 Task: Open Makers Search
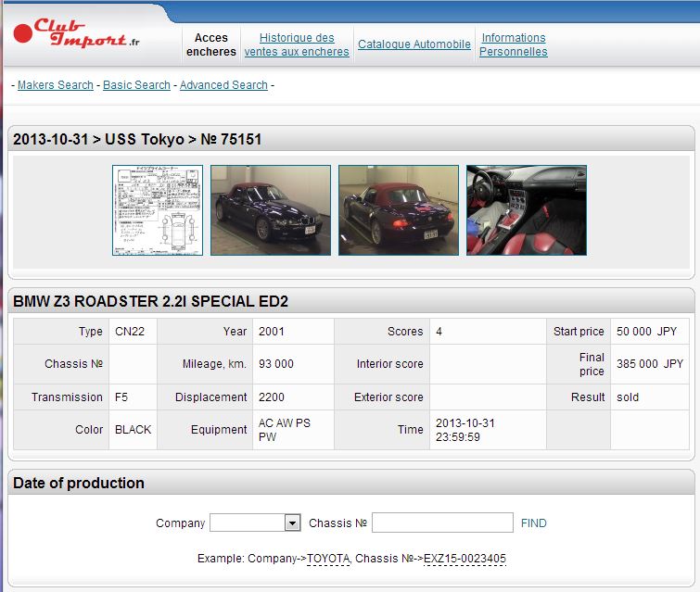click(56, 85)
